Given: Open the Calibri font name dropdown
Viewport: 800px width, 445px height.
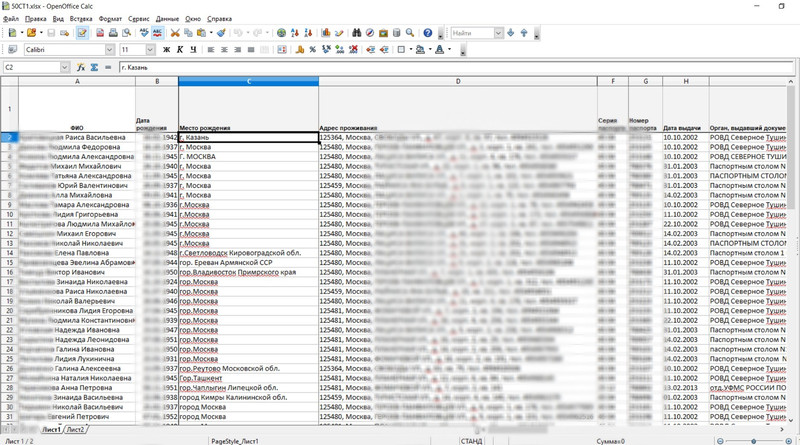Looking at the screenshot, I should (x=109, y=49).
